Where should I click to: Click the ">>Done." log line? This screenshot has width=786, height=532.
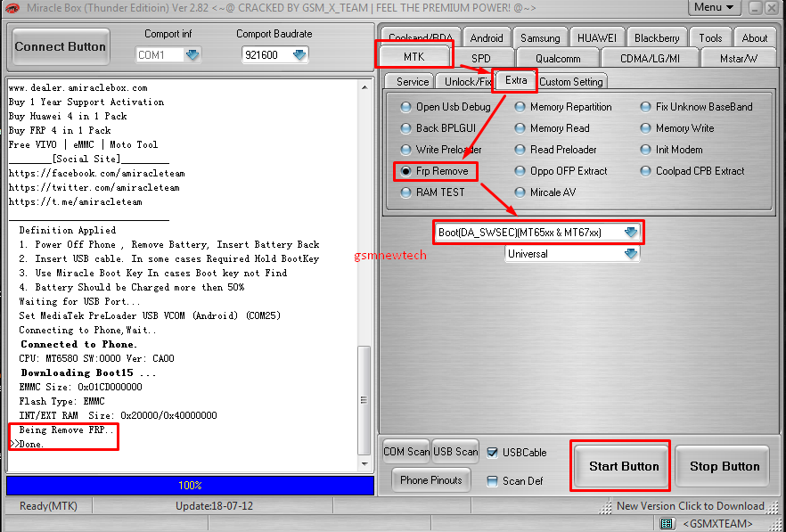pos(27,445)
